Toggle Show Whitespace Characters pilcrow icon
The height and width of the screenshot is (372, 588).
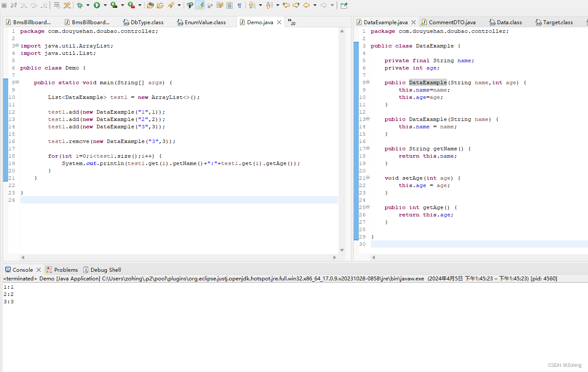239,5
